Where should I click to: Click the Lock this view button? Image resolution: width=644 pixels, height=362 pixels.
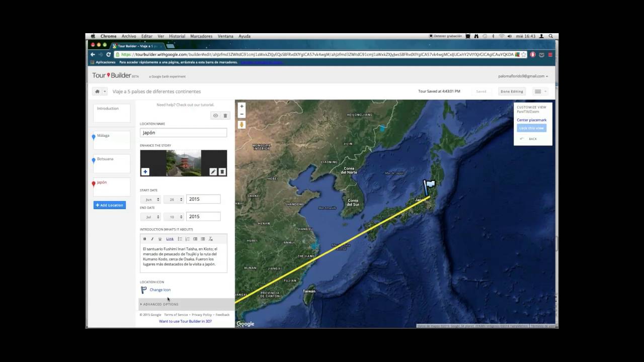point(531,128)
